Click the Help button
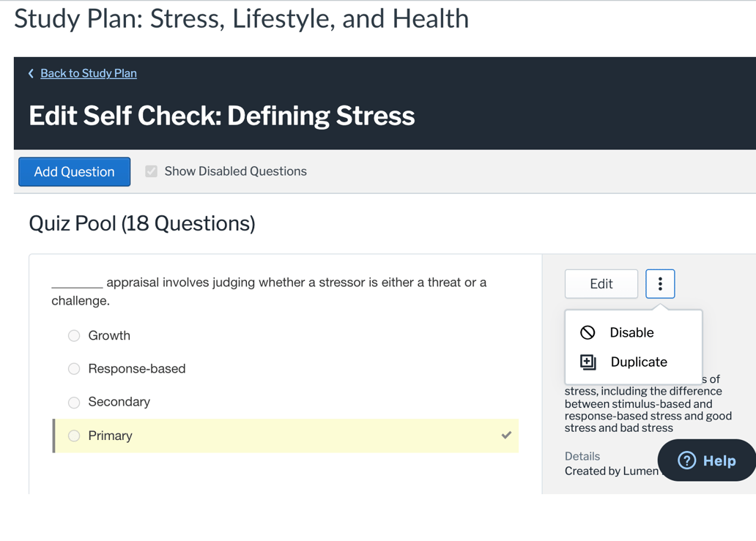The image size is (756, 541). (705, 460)
